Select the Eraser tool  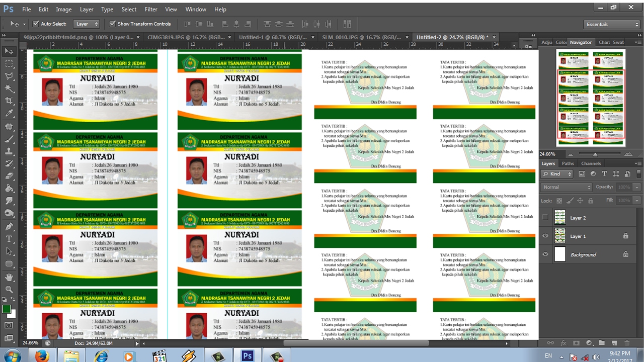click(x=9, y=176)
